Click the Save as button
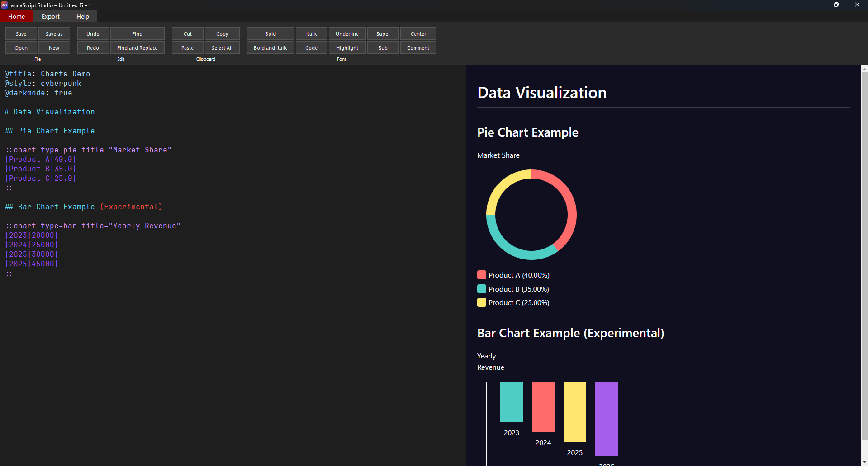This screenshot has height=466, width=868. 54,34
